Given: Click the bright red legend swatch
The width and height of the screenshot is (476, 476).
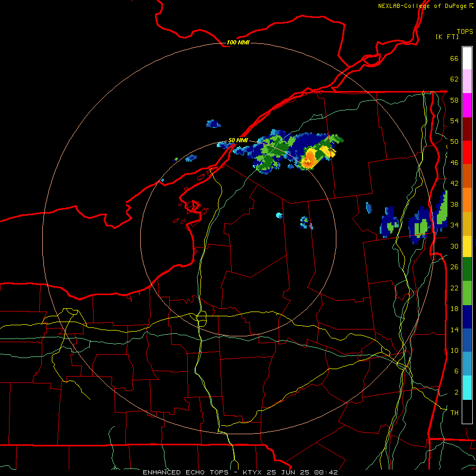Looking at the screenshot, I should (x=467, y=152).
